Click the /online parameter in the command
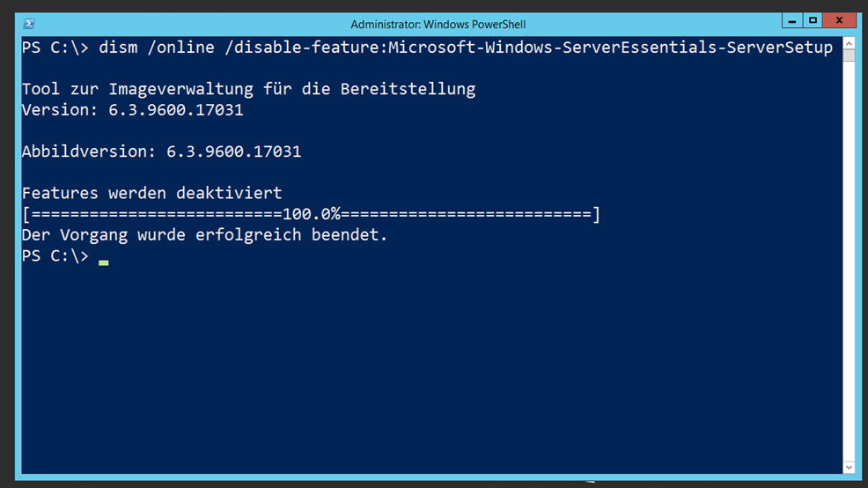Image resolution: width=868 pixels, height=488 pixels. click(180, 48)
